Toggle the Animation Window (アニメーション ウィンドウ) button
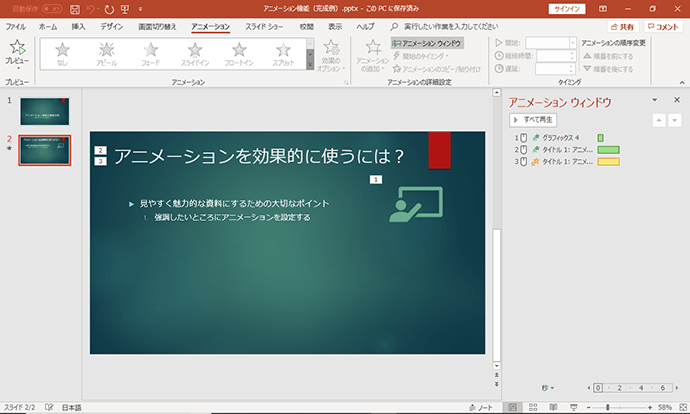690x414 pixels. [x=427, y=43]
